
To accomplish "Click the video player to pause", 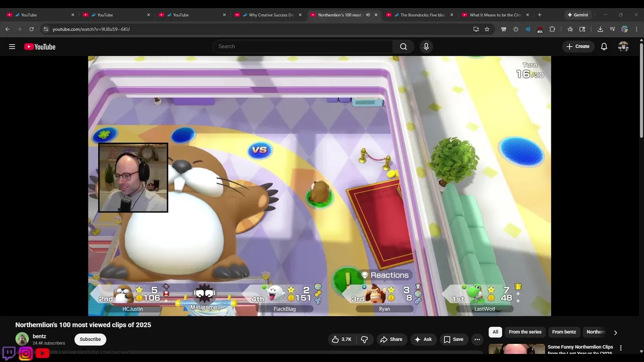I will click(319, 186).
